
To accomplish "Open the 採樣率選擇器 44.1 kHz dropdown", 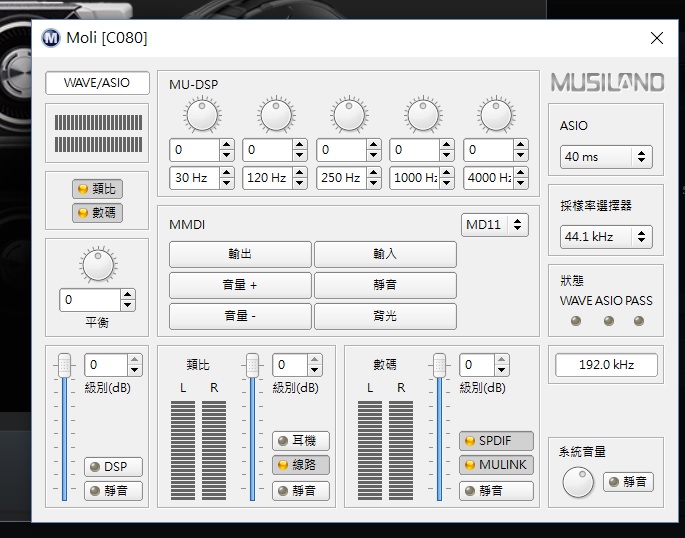I will (x=606, y=237).
